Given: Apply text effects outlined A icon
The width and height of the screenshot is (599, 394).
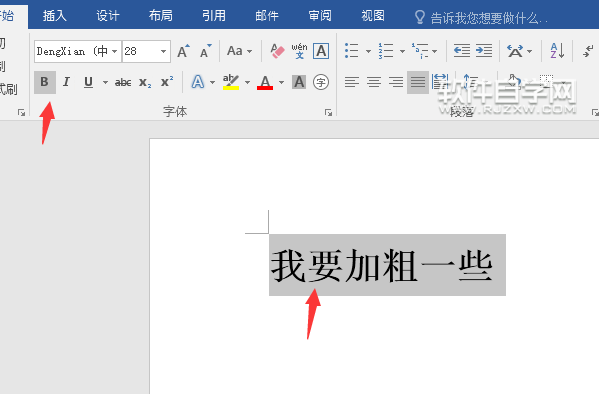Looking at the screenshot, I should [198, 82].
